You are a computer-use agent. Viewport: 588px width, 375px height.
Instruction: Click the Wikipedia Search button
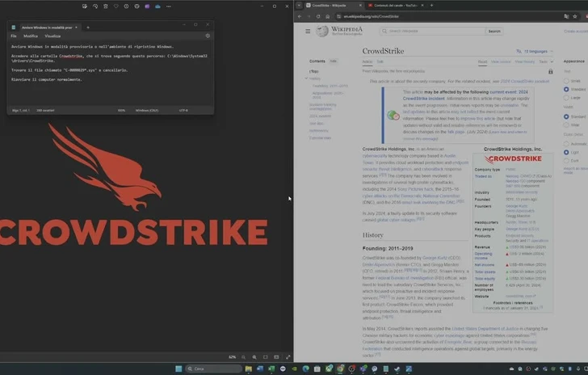click(493, 31)
